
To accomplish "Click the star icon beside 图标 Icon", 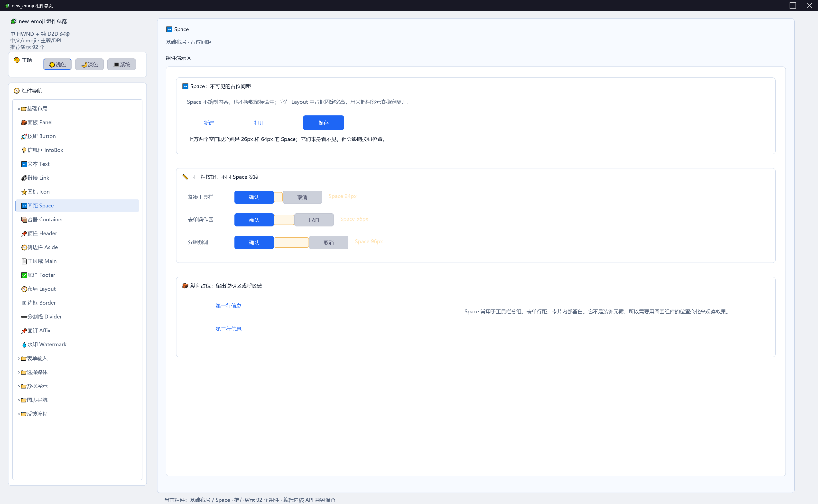I will click(24, 192).
